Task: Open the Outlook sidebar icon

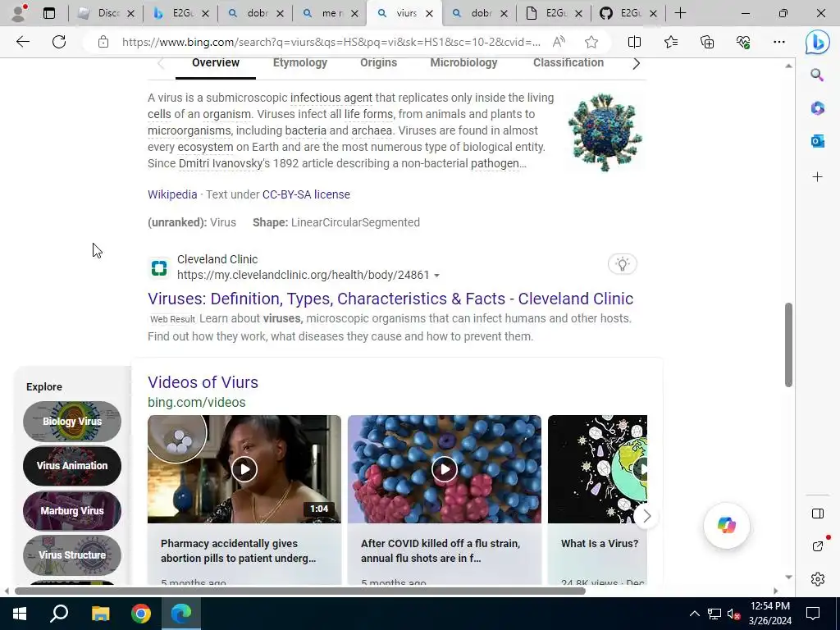Action: click(817, 141)
